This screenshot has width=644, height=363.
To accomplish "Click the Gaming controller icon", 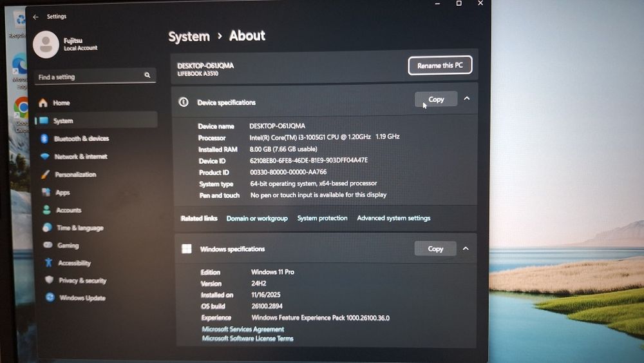I will (x=48, y=245).
